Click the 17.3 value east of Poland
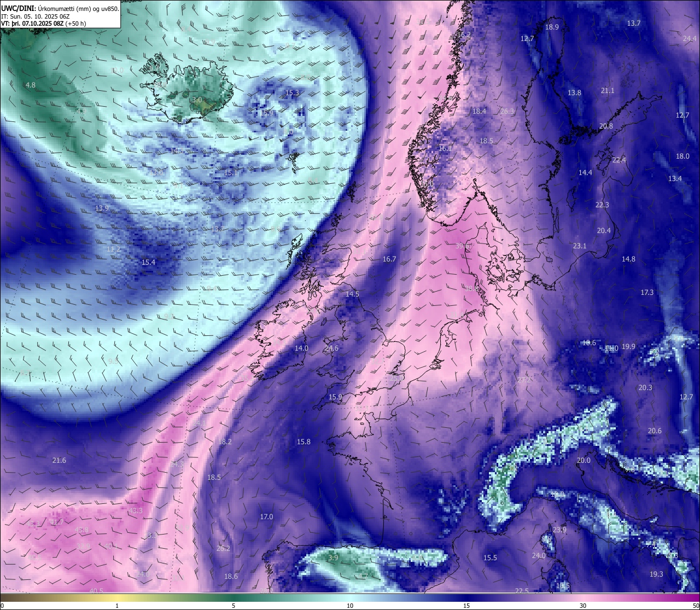This screenshot has width=700, height=610. tap(647, 293)
